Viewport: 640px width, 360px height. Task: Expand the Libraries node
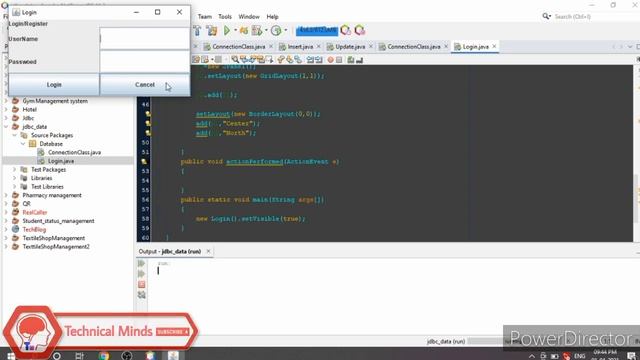pyautogui.click(x=15, y=178)
